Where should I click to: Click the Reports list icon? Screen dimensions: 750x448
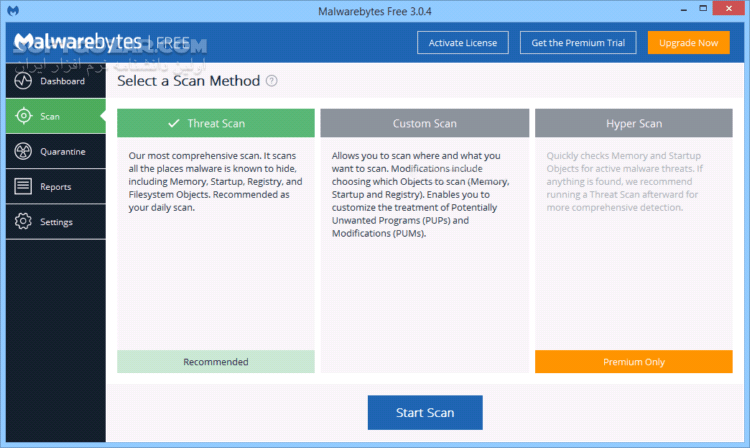click(x=23, y=186)
